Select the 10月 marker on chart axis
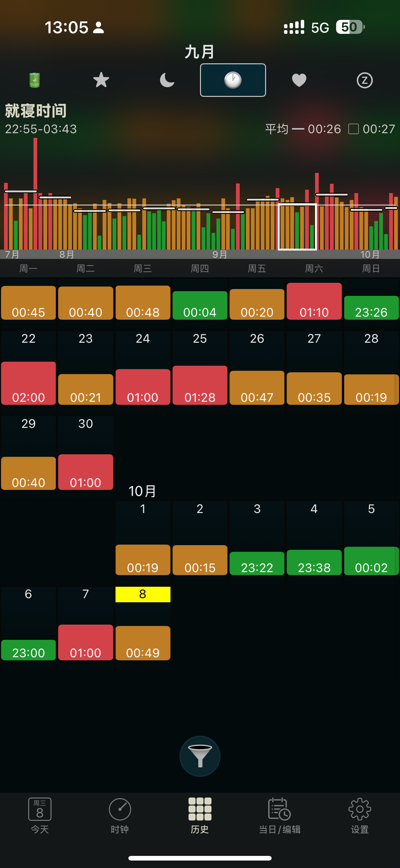This screenshot has height=868, width=400. (x=370, y=254)
